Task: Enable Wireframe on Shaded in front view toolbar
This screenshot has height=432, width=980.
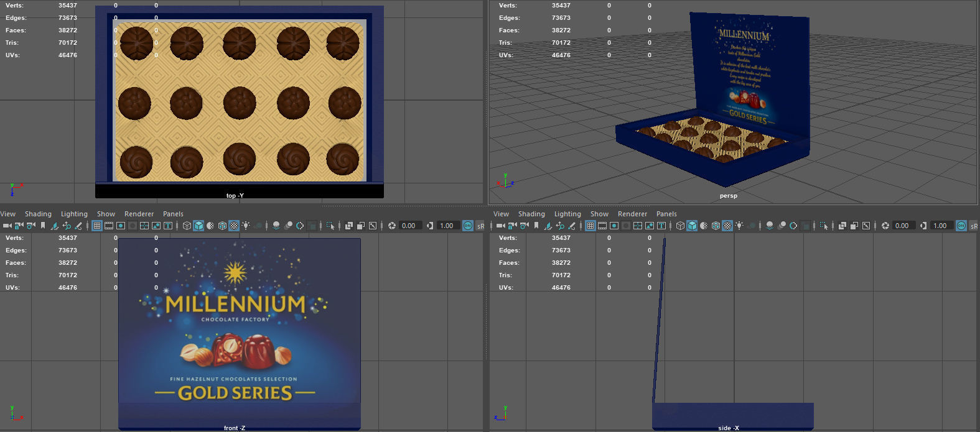Action: tap(222, 226)
